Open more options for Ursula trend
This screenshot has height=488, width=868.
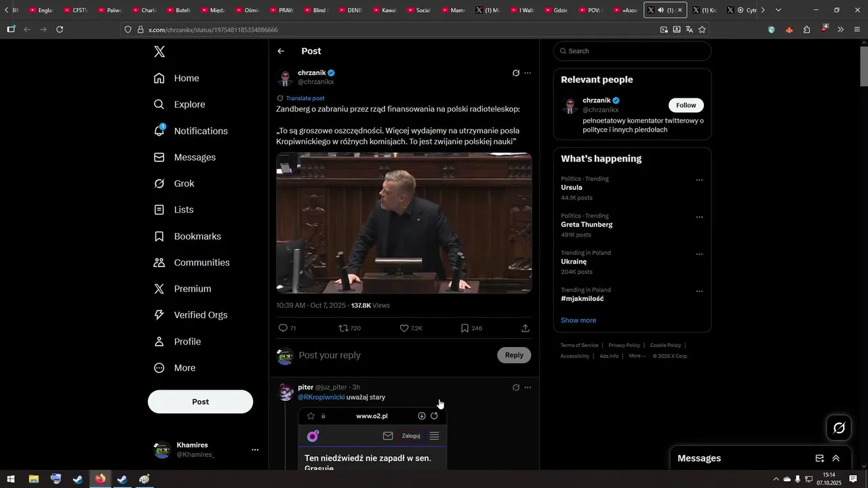click(x=699, y=180)
